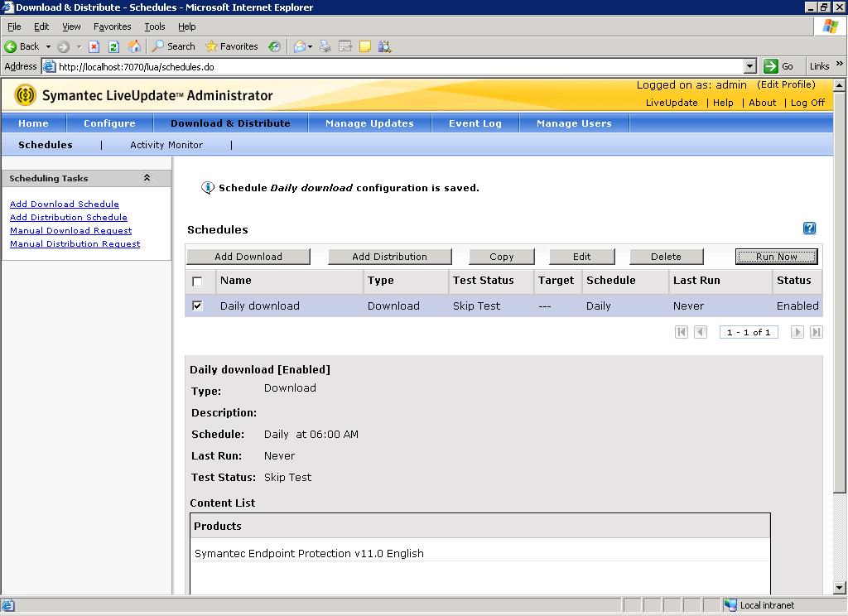Collapse the Scheduling Tasks panel
The width and height of the screenshot is (848, 616).
tap(147, 178)
